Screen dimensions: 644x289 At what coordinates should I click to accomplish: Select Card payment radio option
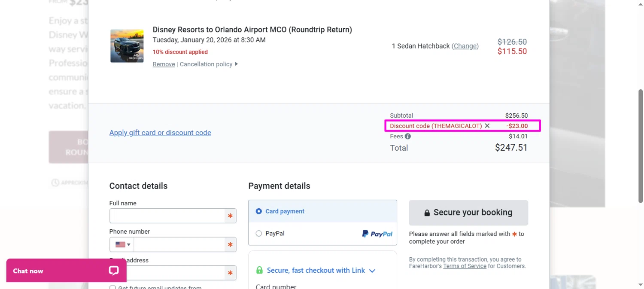pos(259,211)
